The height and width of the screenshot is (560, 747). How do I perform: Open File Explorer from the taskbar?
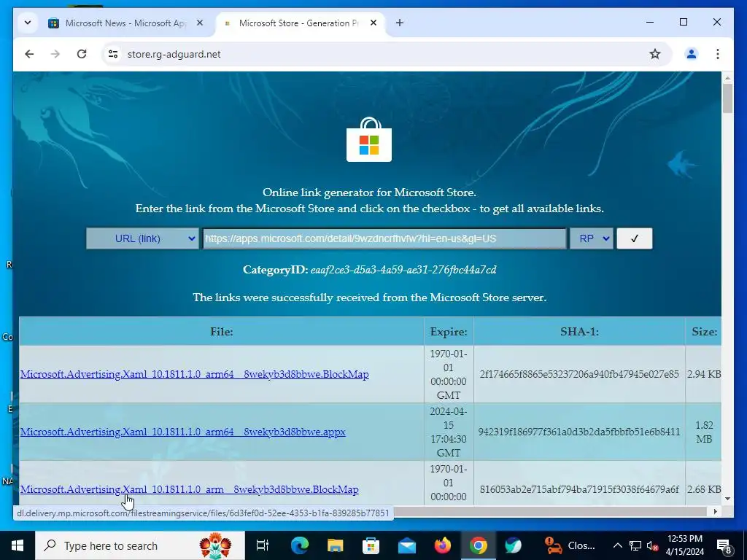[x=336, y=545]
